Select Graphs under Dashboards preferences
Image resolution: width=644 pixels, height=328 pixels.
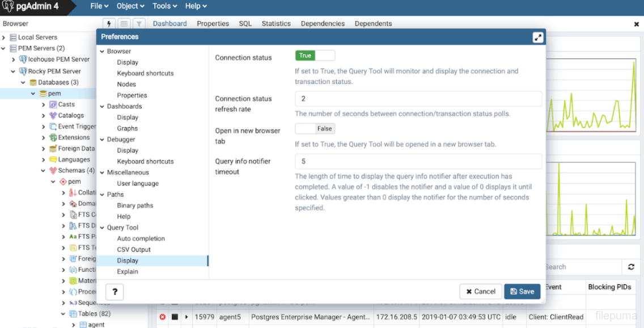[x=128, y=128]
